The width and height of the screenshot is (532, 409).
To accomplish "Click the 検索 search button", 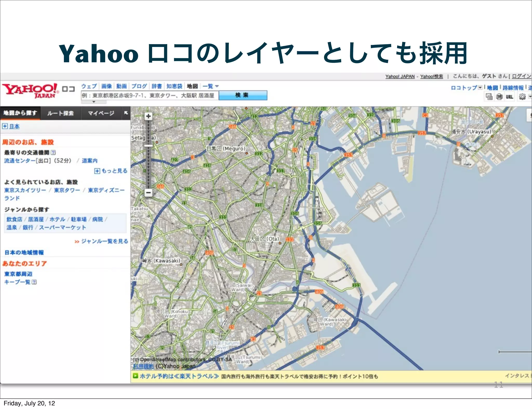I will (x=243, y=95).
